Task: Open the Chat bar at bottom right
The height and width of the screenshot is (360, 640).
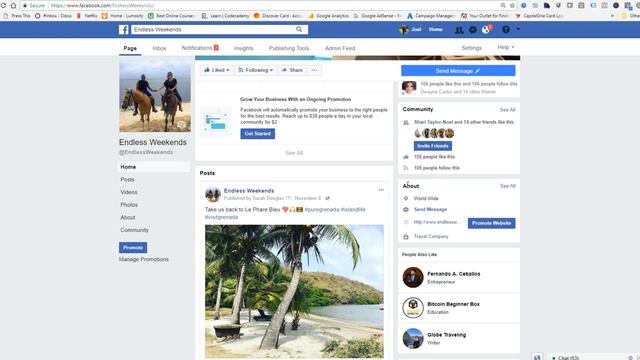Action: click(568, 358)
